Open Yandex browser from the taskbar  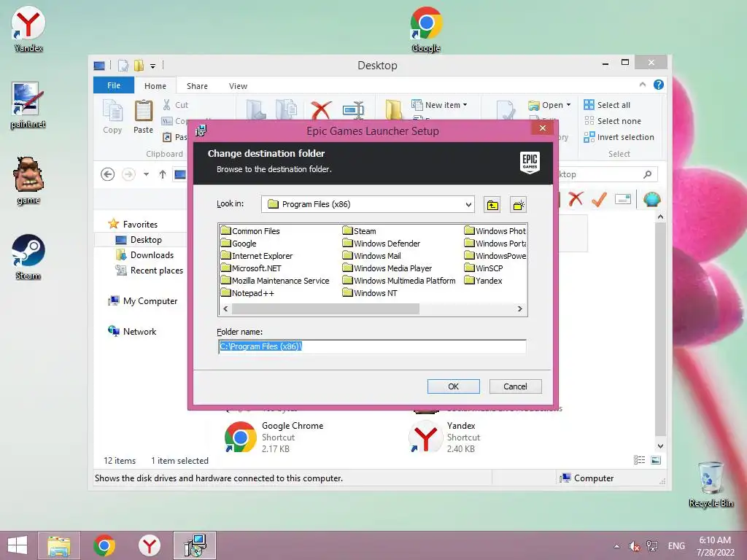pos(150,545)
